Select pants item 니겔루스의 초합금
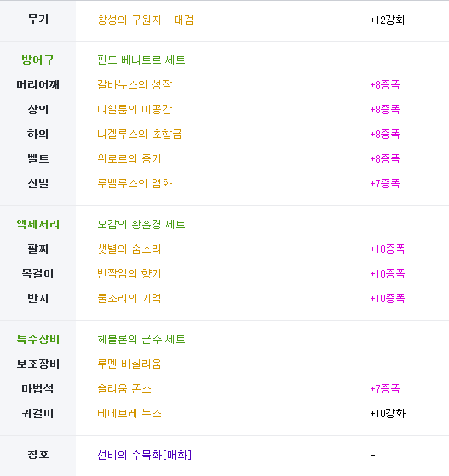The height and width of the screenshot is (476, 449). coord(140,134)
